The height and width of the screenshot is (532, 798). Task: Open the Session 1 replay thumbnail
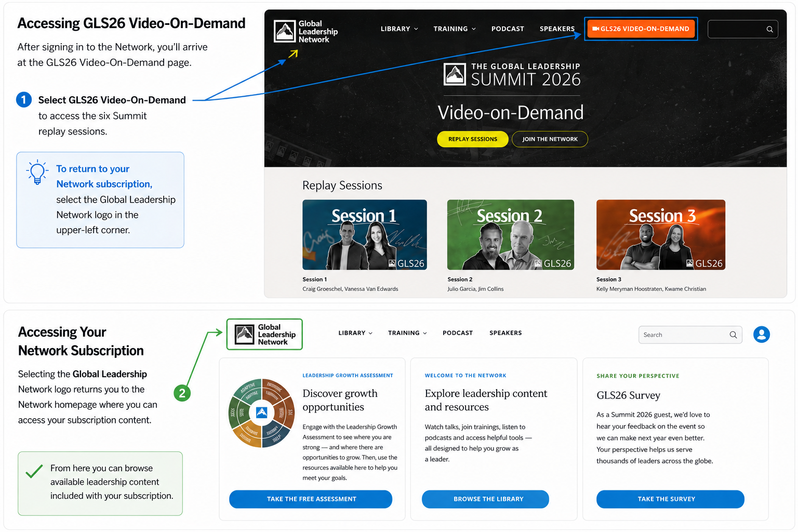[x=365, y=235]
